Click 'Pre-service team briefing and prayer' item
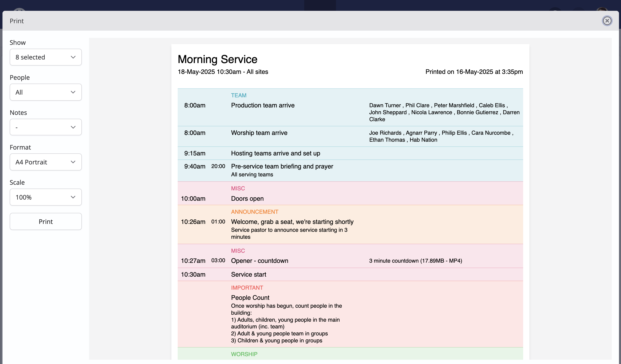621x364 pixels. [x=282, y=166]
